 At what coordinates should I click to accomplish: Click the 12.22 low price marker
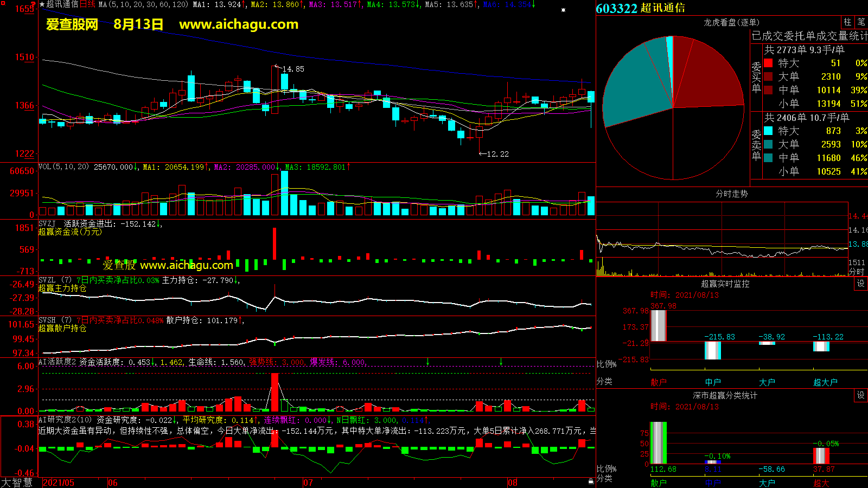(497, 154)
